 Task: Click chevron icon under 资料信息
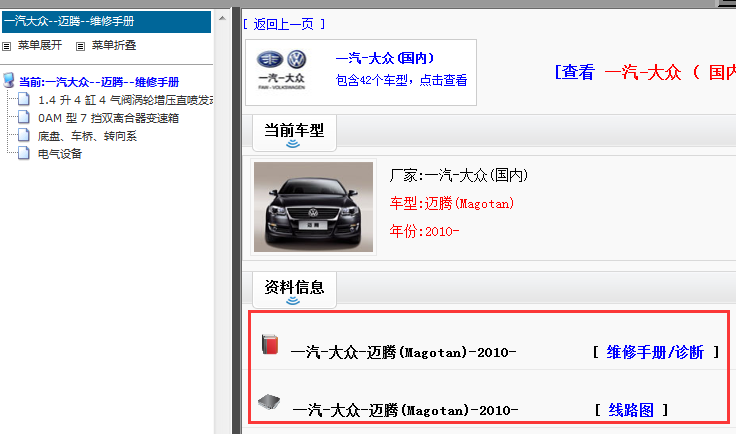[293, 301]
